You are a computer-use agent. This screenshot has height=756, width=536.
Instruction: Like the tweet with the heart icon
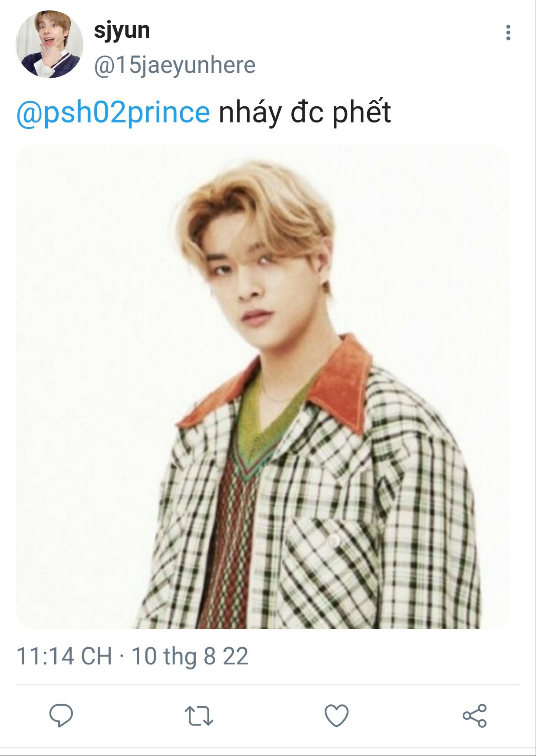point(337,715)
